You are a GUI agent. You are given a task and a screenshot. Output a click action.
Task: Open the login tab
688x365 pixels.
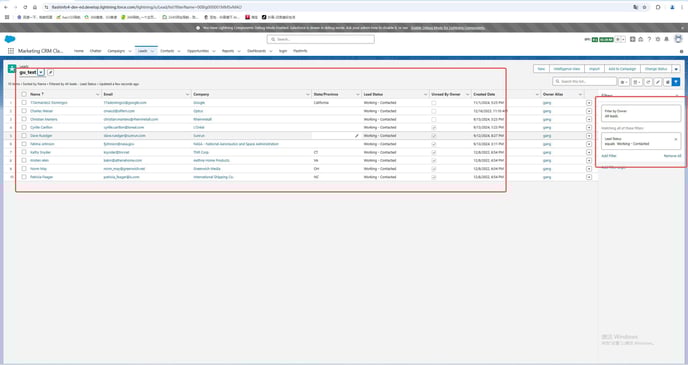pos(283,51)
